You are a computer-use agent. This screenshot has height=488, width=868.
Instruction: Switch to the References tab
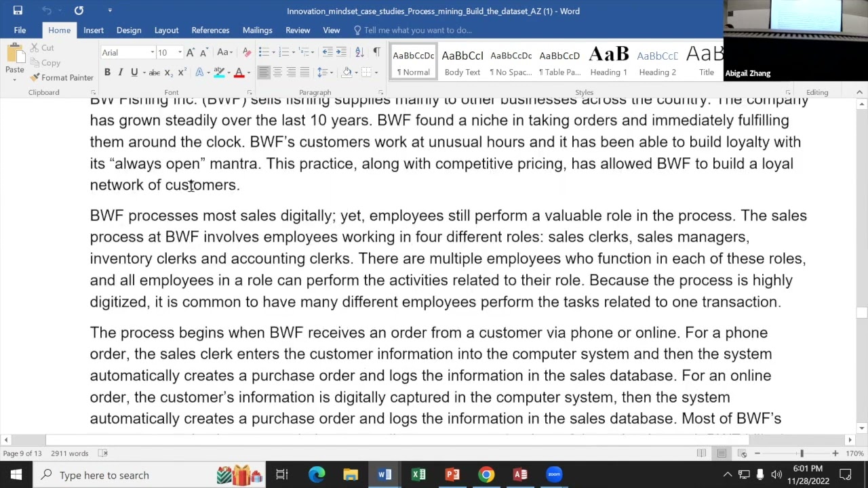click(210, 30)
